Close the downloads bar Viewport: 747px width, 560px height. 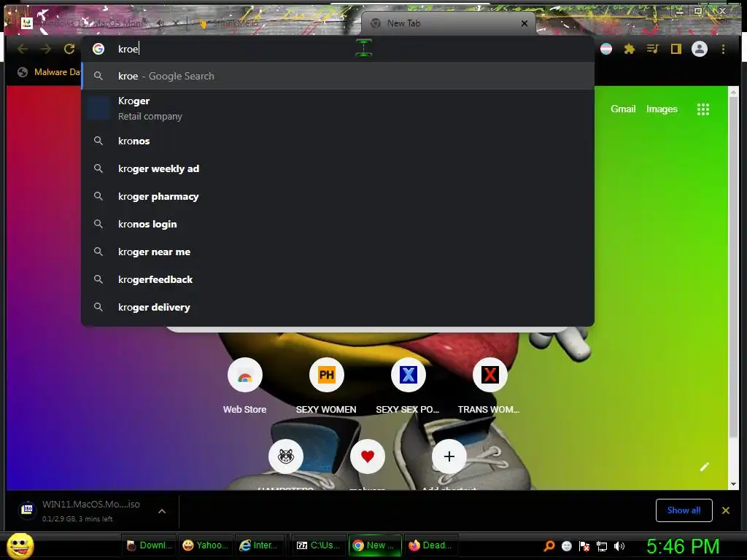726,510
